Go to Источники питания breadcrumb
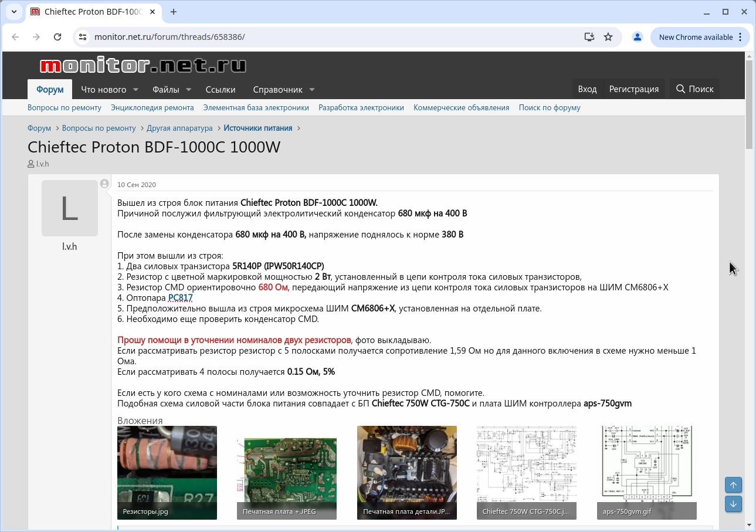Image resolution: width=756 pixels, height=532 pixels. [257, 128]
